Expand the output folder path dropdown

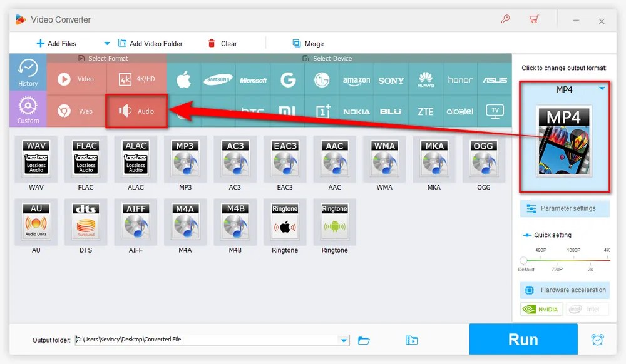[344, 340]
